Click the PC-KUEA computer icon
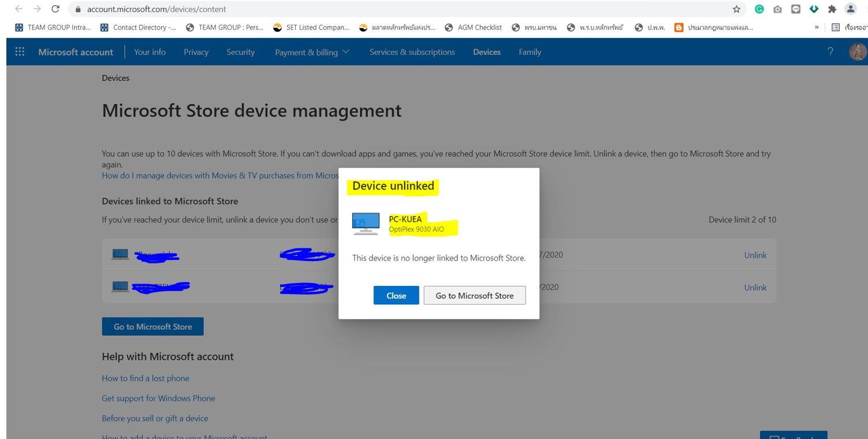Screen dimensions: 868x439 point(366,224)
